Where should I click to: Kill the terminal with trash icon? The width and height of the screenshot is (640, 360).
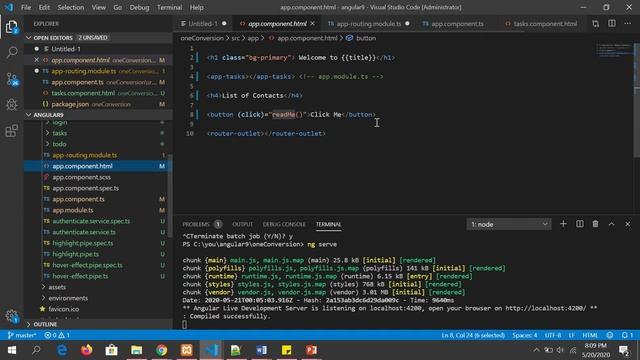coord(596,224)
